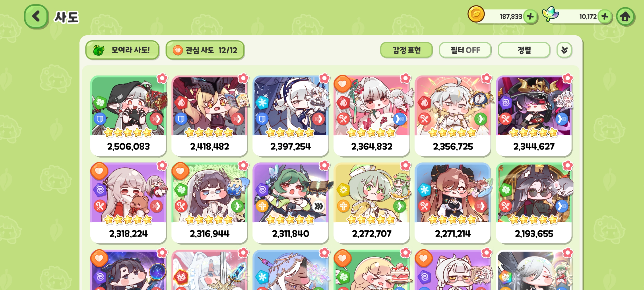
Task: Tap the gold coin currency icon
Action: click(476, 14)
